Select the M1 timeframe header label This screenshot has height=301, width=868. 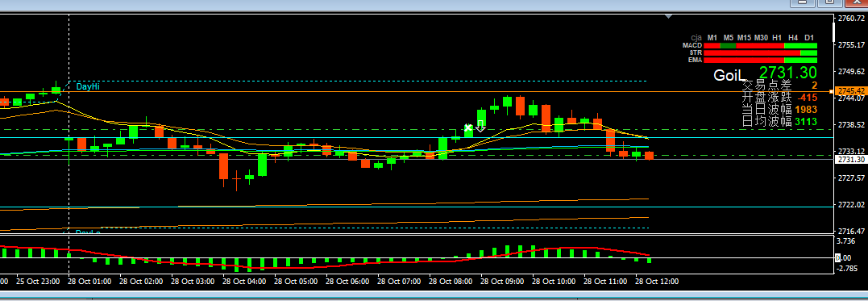point(712,37)
